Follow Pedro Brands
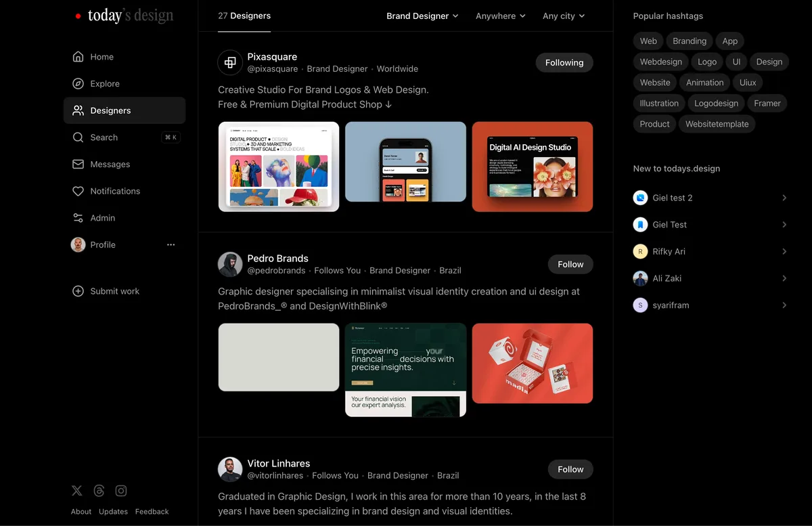The height and width of the screenshot is (526, 812). [x=570, y=264]
